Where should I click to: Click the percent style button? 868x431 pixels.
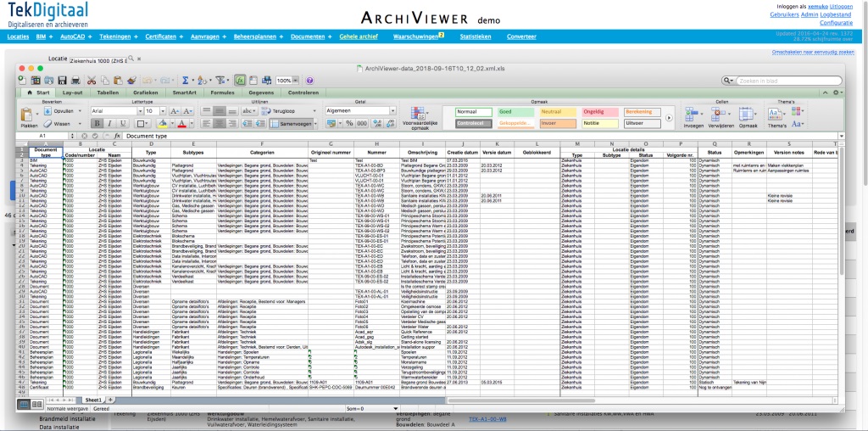point(349,124)
